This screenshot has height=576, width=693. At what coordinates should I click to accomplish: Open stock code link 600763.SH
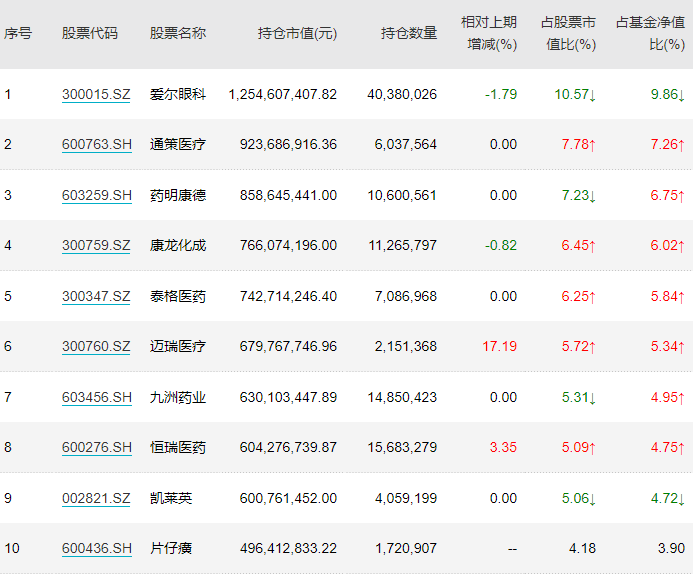click(96, 144)
